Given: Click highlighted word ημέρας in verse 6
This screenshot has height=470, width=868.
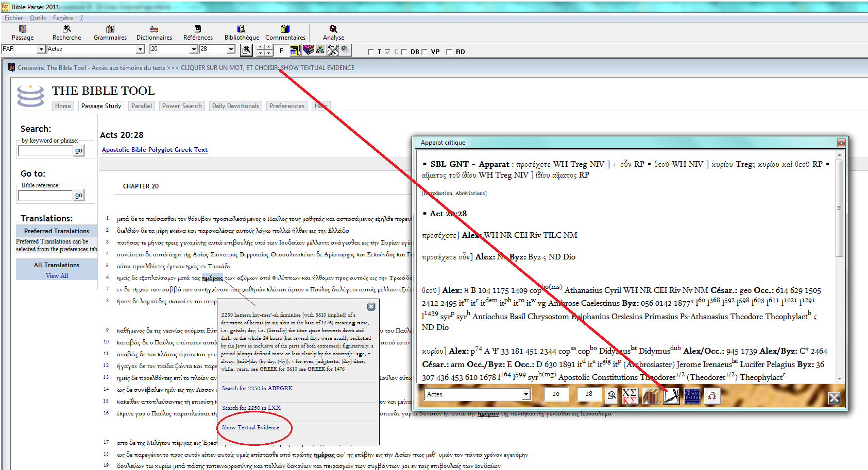Looking at the screenshot, I should 212,278.
